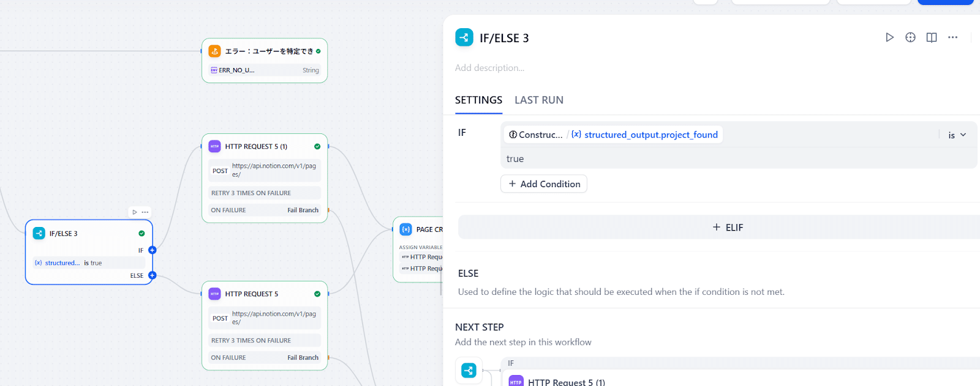980x386 pixels.
Task: Switch to the LAST RUN tab
Action: tap(538, 100)
